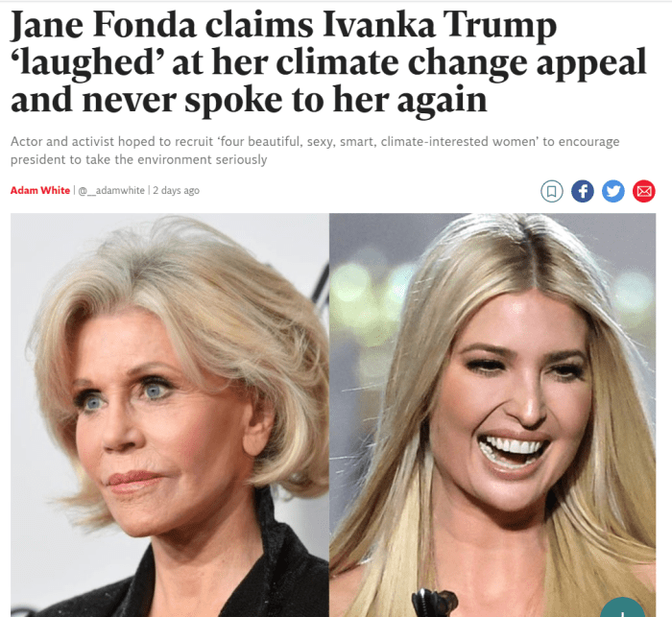Click 'and never spoke to her again' line
The width and height of the screenshot is (672, 617).
point(249,100)
